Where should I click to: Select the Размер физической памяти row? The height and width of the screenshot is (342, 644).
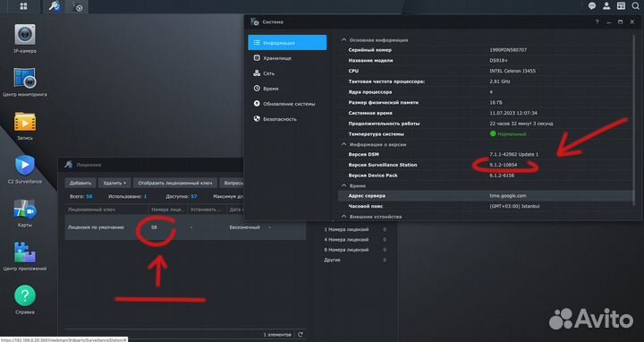coord(487,102)
